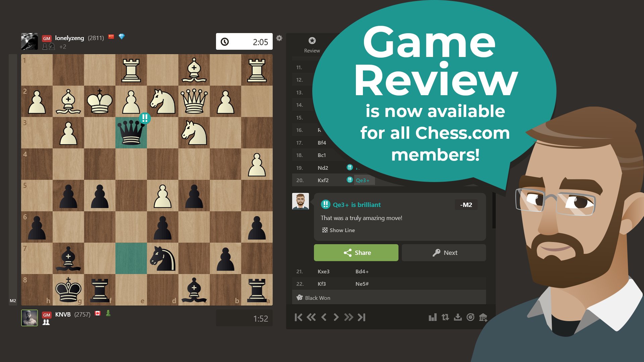Image resolution: width=644 pixels, height=362 pixels.
Task: Click the lonelyzeng player profile avatar
Action: pos(30,41)
